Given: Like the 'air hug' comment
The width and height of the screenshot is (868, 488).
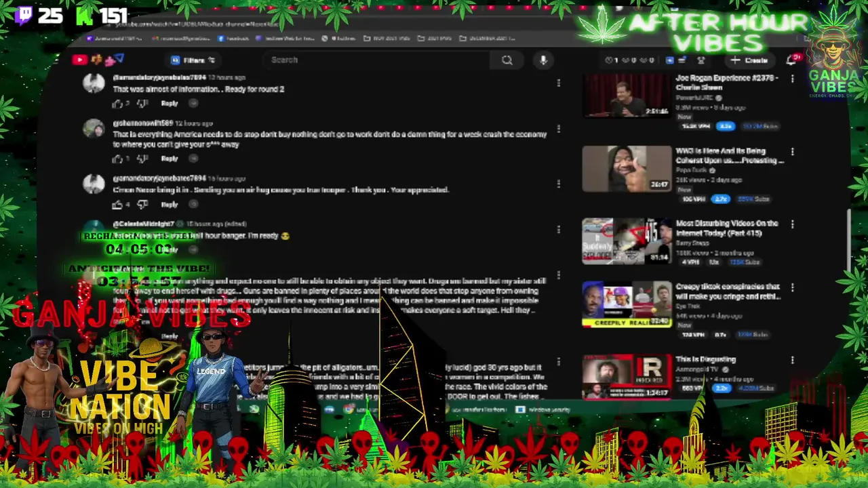Looking at the screenshot, I should [x=117, y=204].
